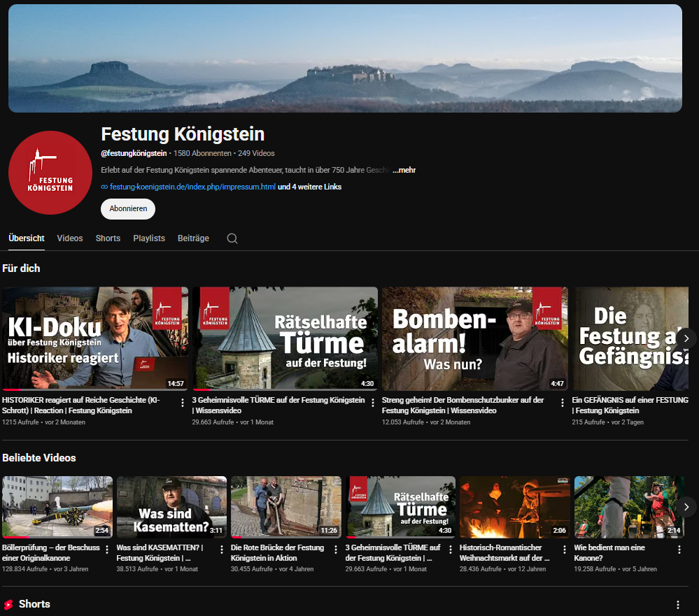699x616 pixels.
Task: Open festung-koenigstein.de impressum link
Action: point(192,187)
